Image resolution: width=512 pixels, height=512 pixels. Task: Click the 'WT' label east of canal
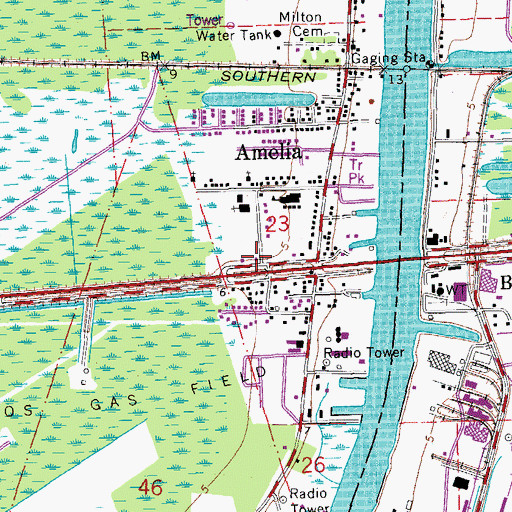[x=456, y=290]
